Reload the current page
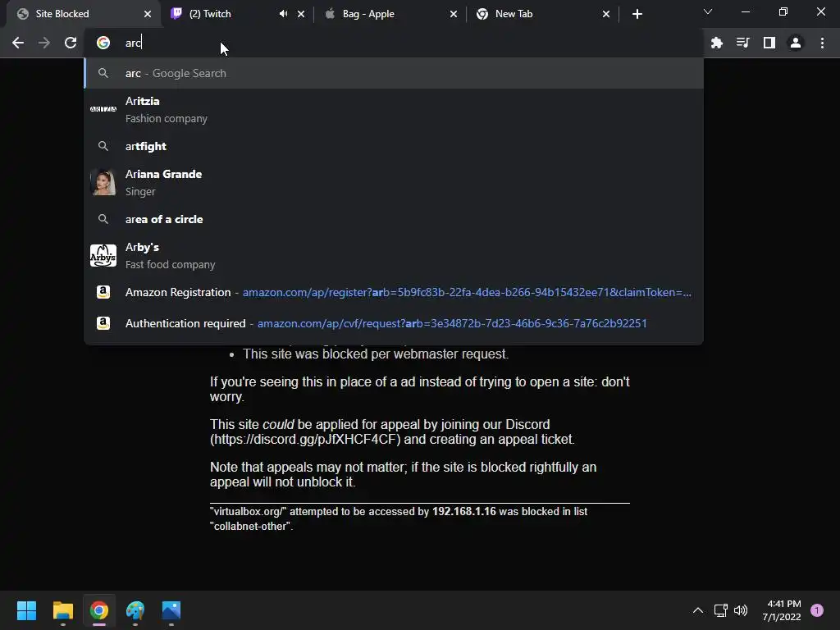Image resolution: width=840 pixels, height=630 pixels. coord(71,43)
